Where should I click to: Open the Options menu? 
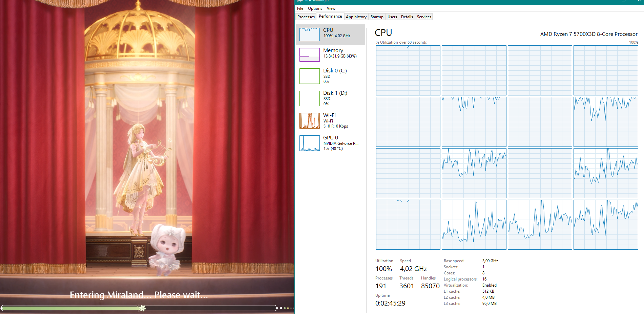point(315,8)
